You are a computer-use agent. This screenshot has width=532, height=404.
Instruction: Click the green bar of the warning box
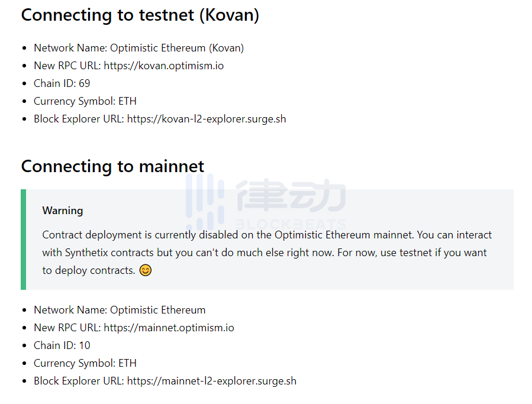23,240
